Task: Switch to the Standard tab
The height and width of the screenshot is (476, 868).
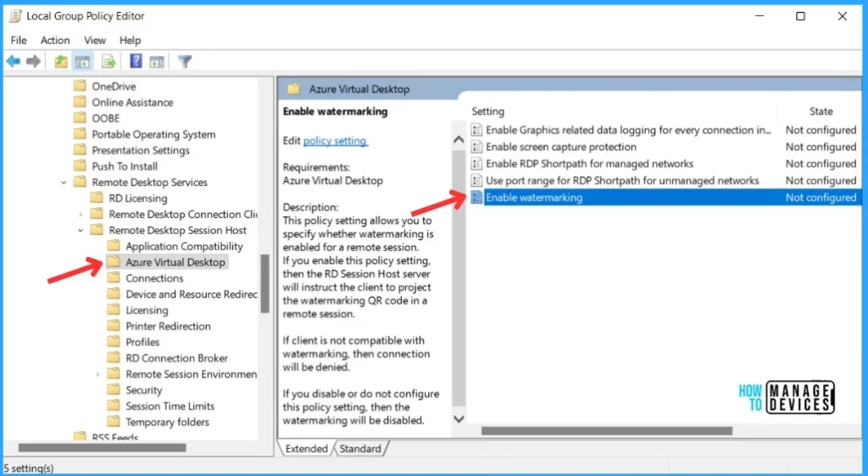Action: 360,448
